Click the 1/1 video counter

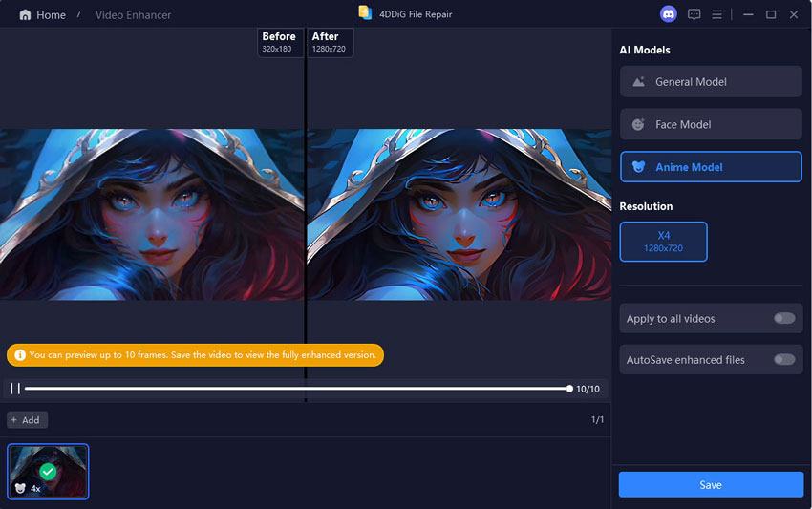tap(597, 419)
